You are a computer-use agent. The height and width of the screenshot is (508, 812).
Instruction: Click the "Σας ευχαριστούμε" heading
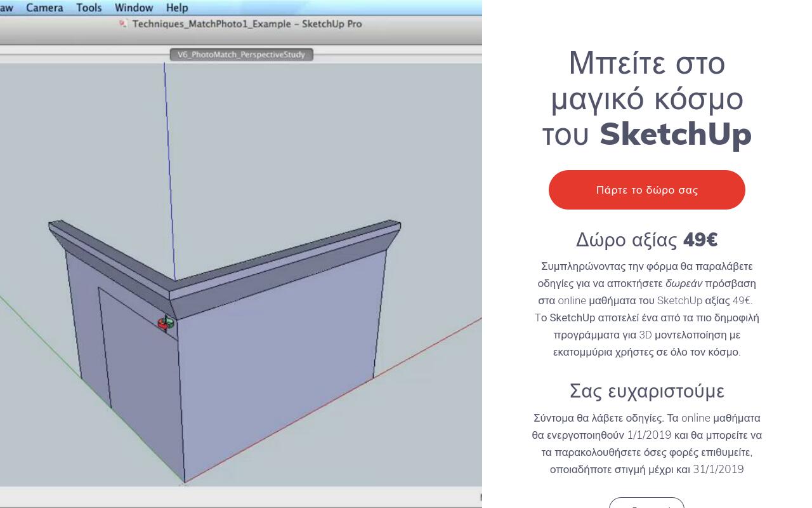click(646, 391)
